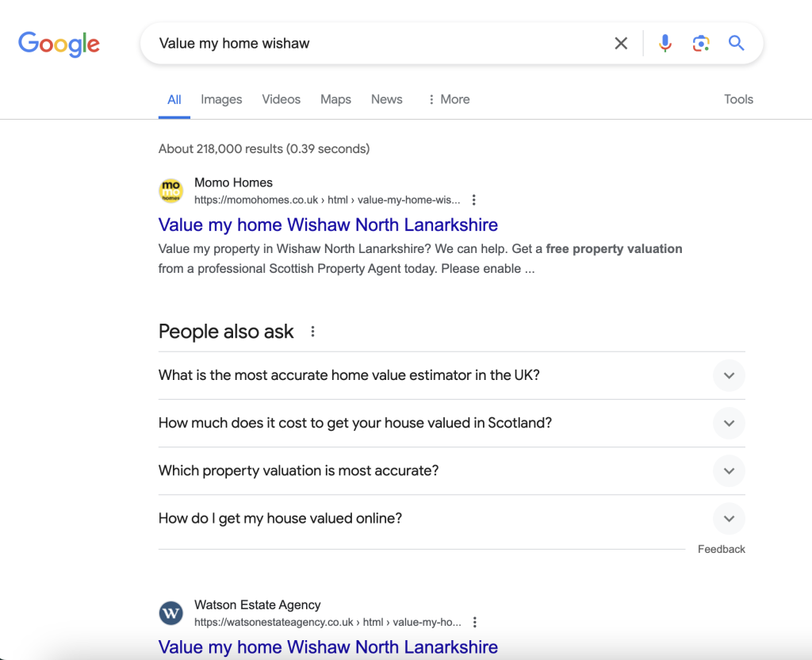812x660 pixels.
Task: Open three-dot menu beside Watson Estate Agency URL
Action: 474,622
